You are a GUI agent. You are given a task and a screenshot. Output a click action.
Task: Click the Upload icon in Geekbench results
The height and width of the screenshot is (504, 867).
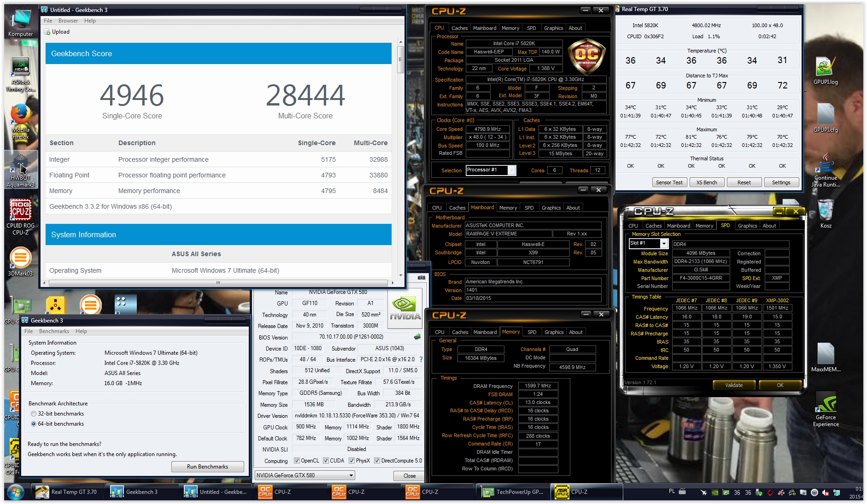pos(47,32)
